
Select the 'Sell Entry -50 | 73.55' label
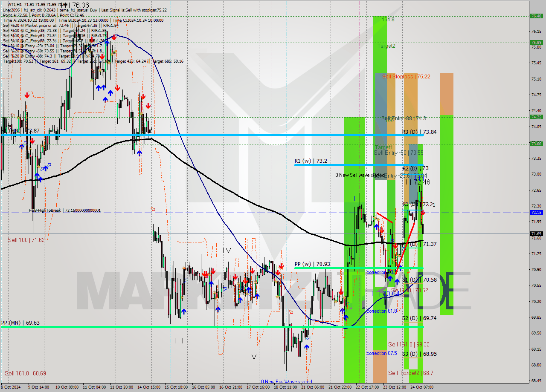coord(398,152)
